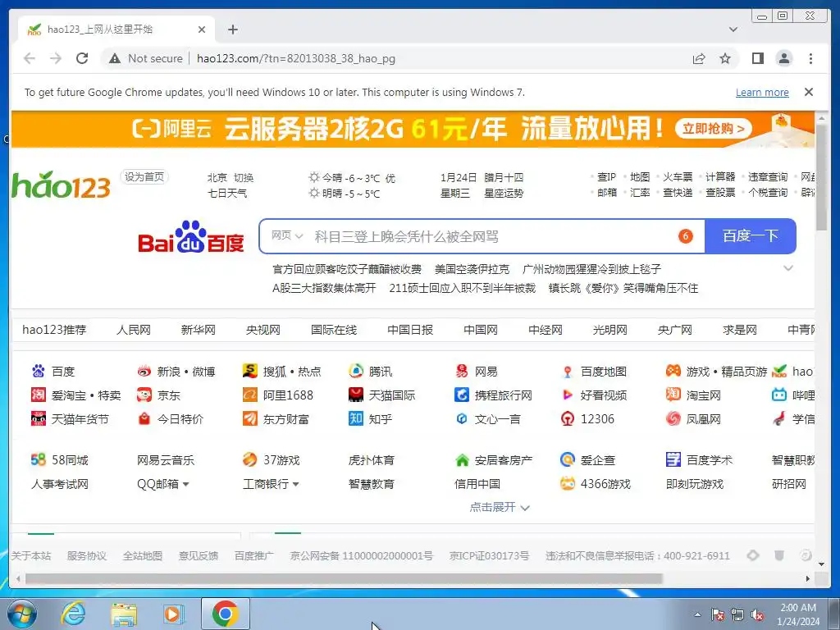This screenshot has width=840, height=630.
Task: Open Windows Start button
Action: point(21,614)
